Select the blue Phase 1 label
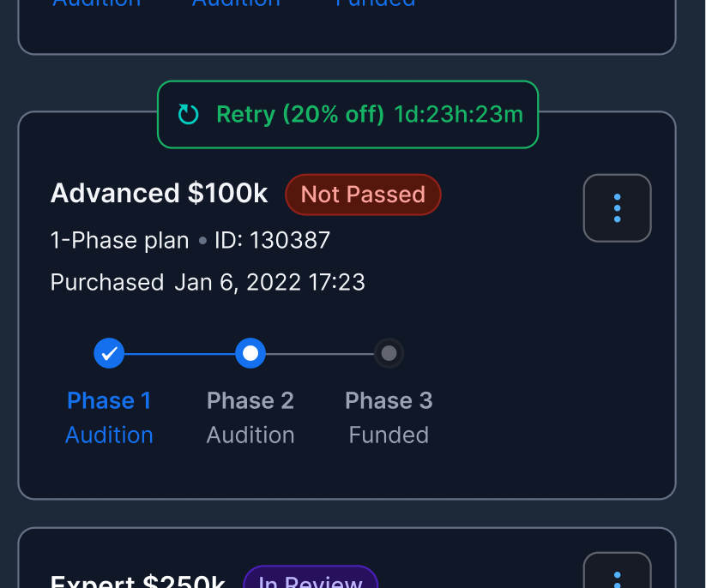Image resolution: width=706 pixels, height=588 pixels. (109, 400)
